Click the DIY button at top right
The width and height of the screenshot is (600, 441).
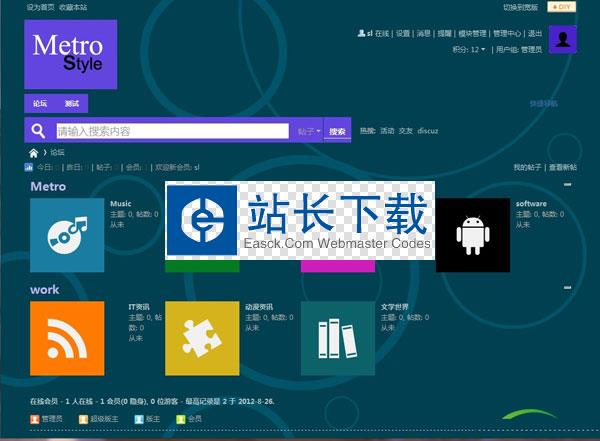point(563,7)
